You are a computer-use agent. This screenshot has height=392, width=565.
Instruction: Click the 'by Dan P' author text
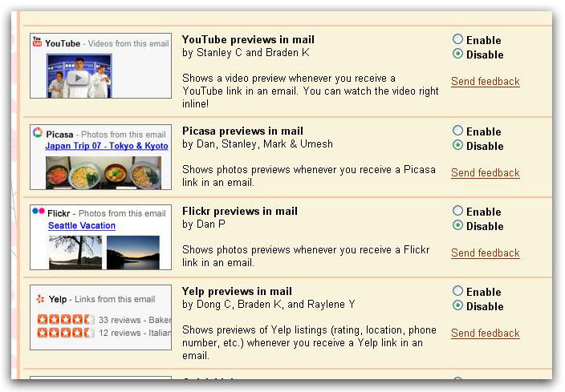click(204, 224)
